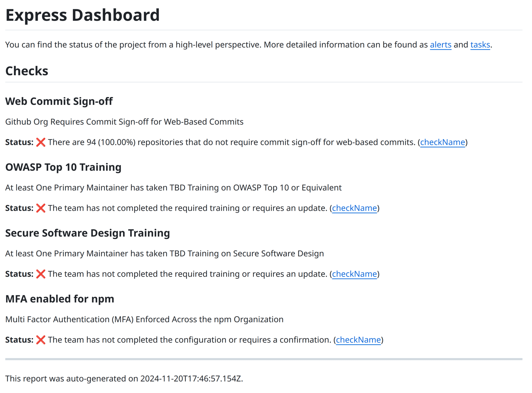This screenshot has width=532, height=393.
Task: Click the OWASP Top 10 Training heading
Action: pyautogui.click(x=63, y=167)
